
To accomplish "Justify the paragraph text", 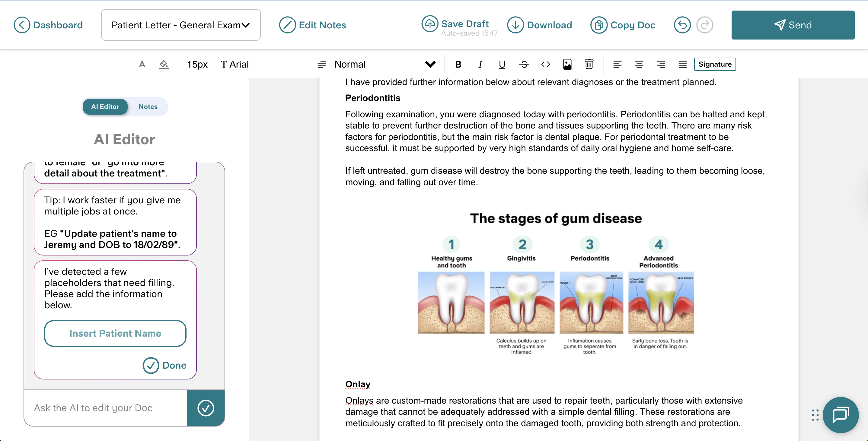I will [682, 64].
